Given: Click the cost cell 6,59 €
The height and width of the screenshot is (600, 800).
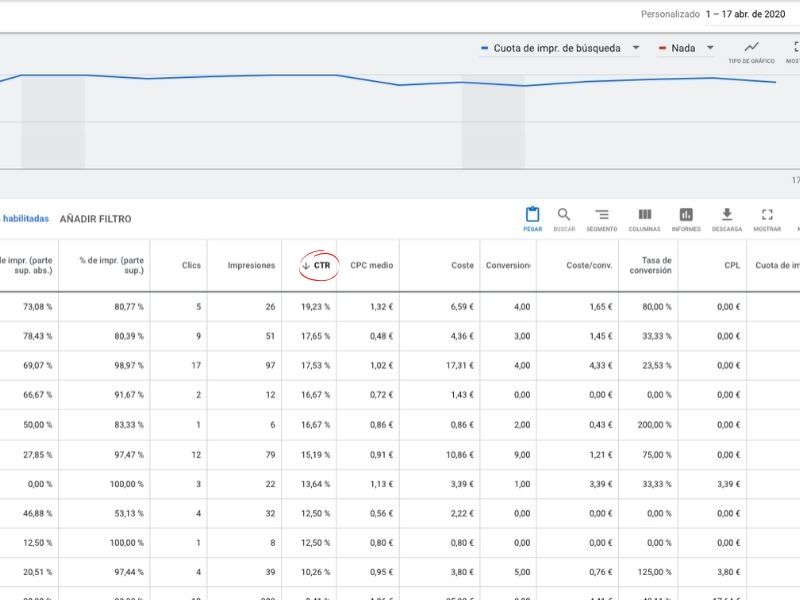Looking at the screenshot, I should (x=462, y=307).
